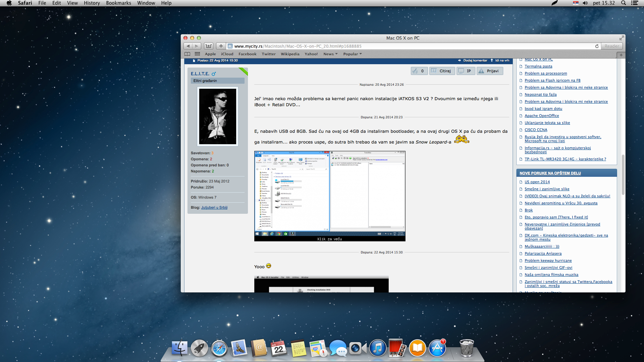The height and width of the screenshot is (362, 644).
Task: Click the IP button on the post
Action: click(x=466, y=71)
